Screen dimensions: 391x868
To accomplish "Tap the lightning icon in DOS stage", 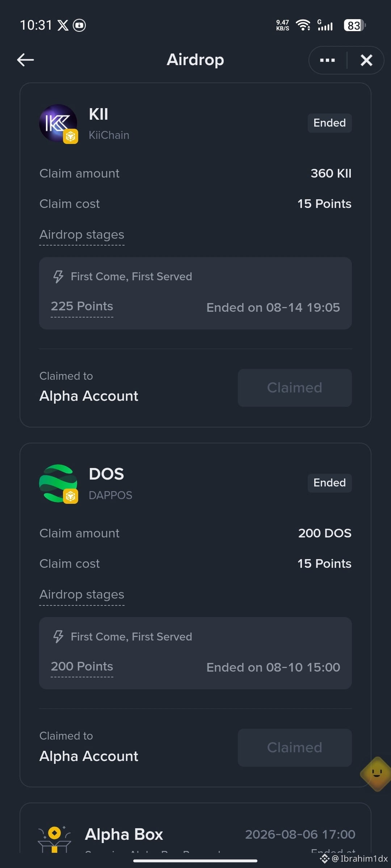I will [x=58, y=637].
